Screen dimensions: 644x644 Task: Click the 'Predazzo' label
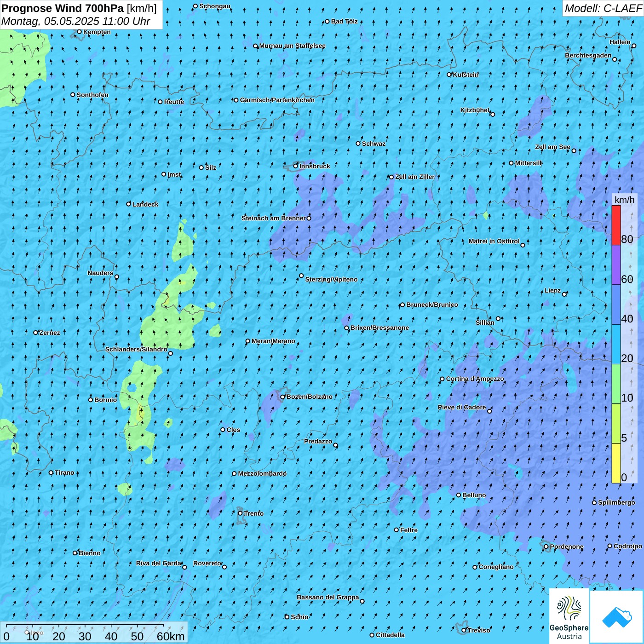pyautogui.click(x=318, y=442)
